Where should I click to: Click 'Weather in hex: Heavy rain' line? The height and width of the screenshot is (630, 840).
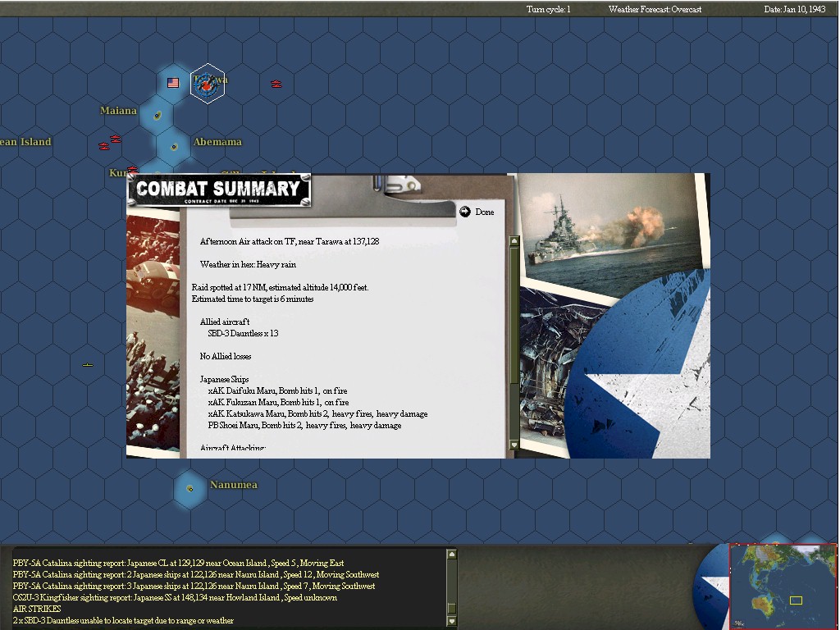(248, 265)
